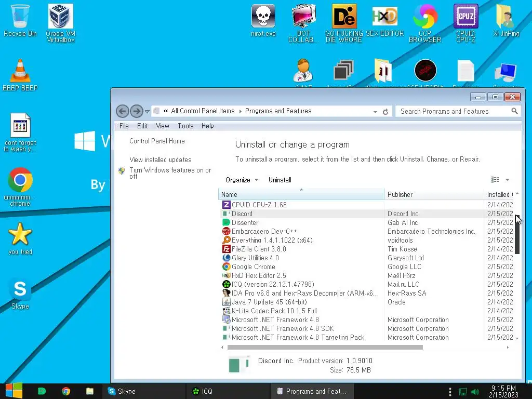The width and height of the screenshot is (532, 399).
Task: Select FileZilla Client 3.8.0 row
Action: coord(366,249)
